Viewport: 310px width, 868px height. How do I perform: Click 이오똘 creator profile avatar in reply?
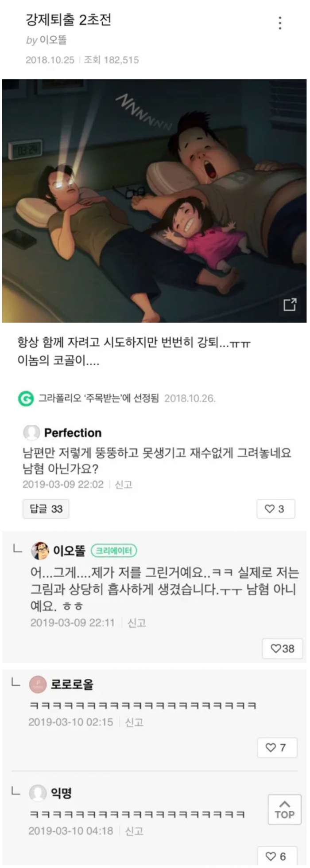tap(40, 551)
